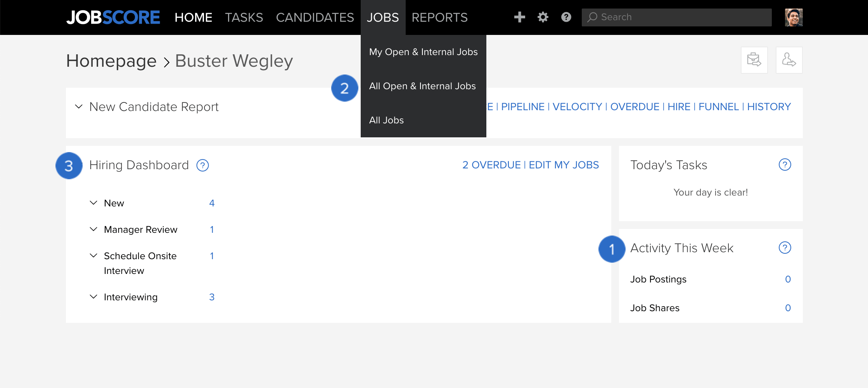Open user profile avatar photo
Viewport: 868px width, 388px height.
[794, 17]
